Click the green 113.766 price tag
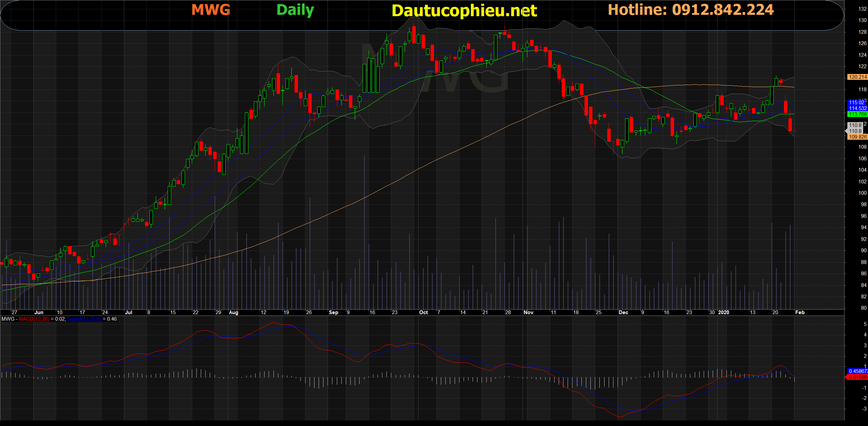The width and height of the screenshot is (868, 426). [x=857, y=114]
